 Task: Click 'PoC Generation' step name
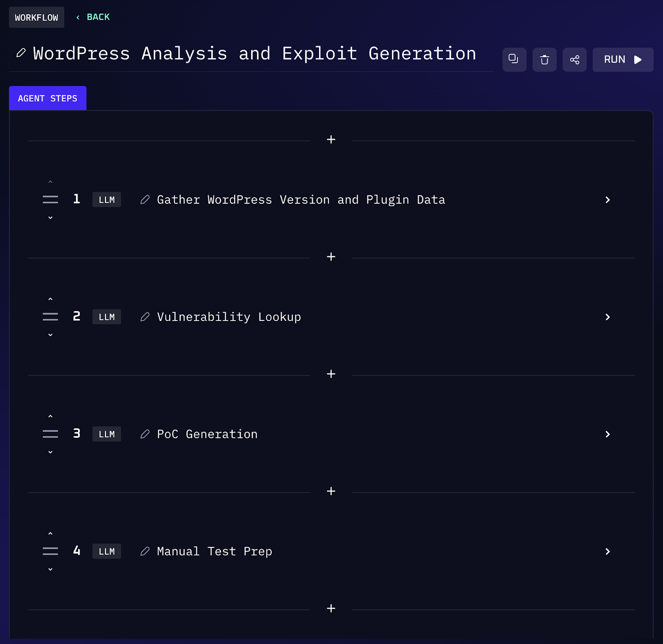point(207,434)
